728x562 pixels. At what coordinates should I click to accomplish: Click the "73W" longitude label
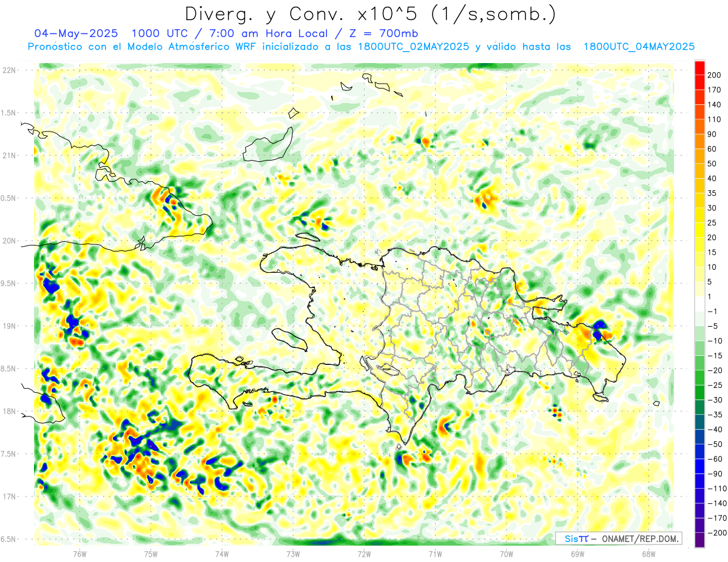pos(293,554)
